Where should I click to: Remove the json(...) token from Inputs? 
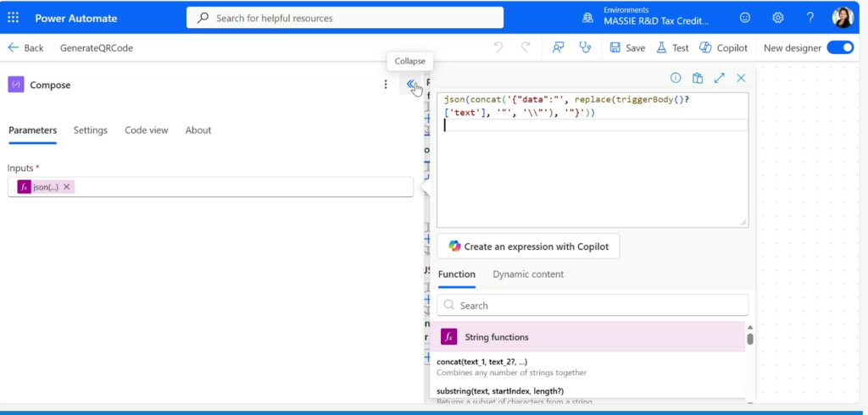click(67, 187)
